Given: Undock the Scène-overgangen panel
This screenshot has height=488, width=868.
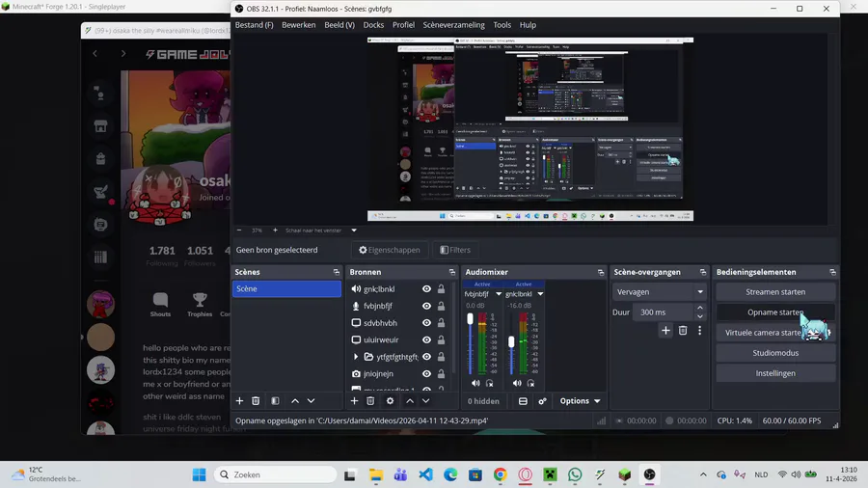Looking at the screenshot, I should 703,272.
